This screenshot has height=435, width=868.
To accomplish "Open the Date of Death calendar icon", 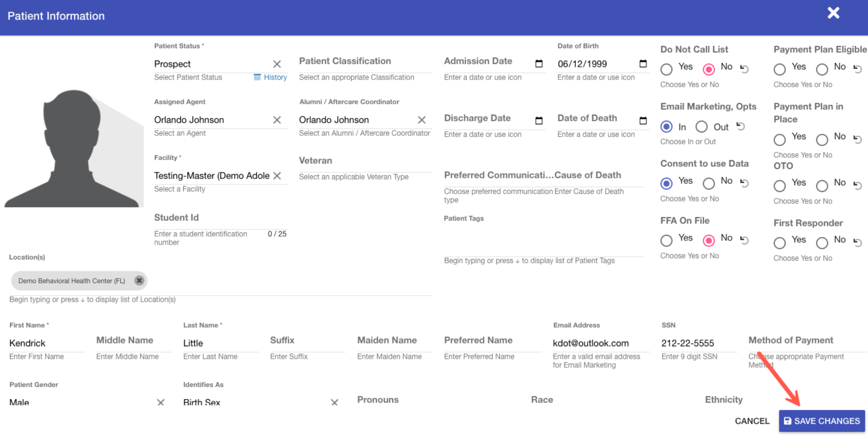I will (643, 121).
